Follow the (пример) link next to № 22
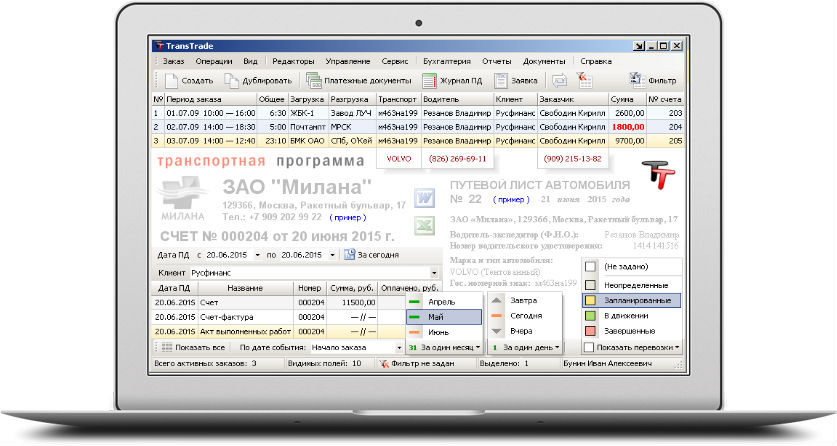The width and height of the screenshot is (837, 446). [511, 200]
